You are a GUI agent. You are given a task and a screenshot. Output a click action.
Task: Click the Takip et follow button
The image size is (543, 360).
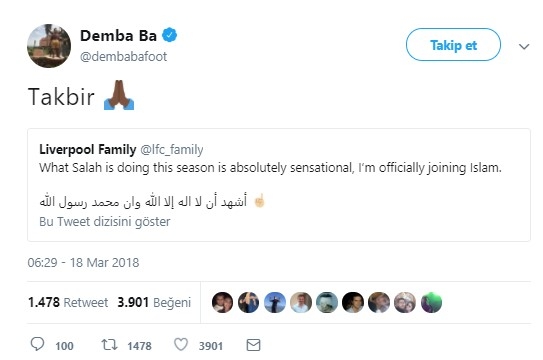(453, 45)
